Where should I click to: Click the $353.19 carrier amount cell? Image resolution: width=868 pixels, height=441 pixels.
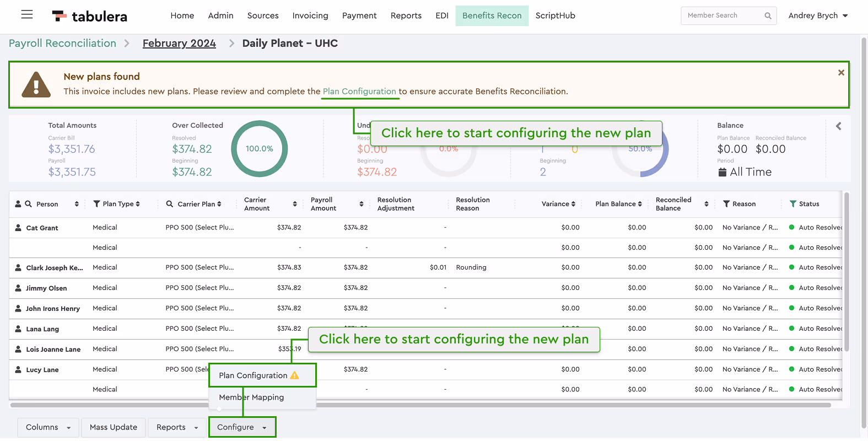[x=290, y=349]
